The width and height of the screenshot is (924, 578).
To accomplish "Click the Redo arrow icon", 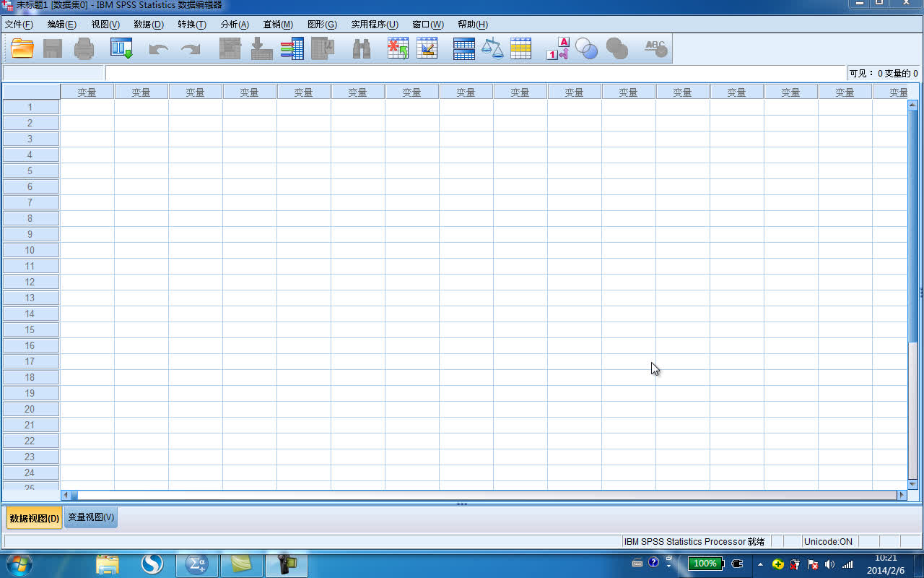I will tap(191, 49).
